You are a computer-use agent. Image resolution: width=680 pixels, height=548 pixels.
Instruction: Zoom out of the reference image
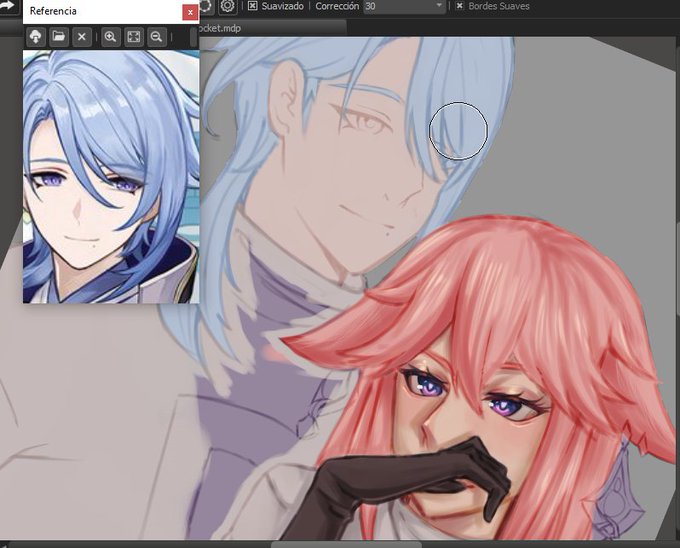pos(156,37)
